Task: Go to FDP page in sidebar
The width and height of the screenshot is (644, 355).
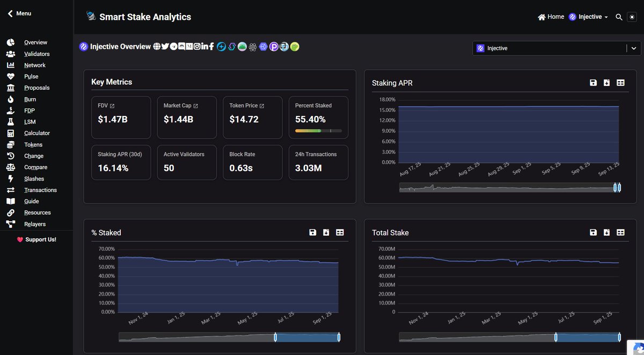Action: 30,111
